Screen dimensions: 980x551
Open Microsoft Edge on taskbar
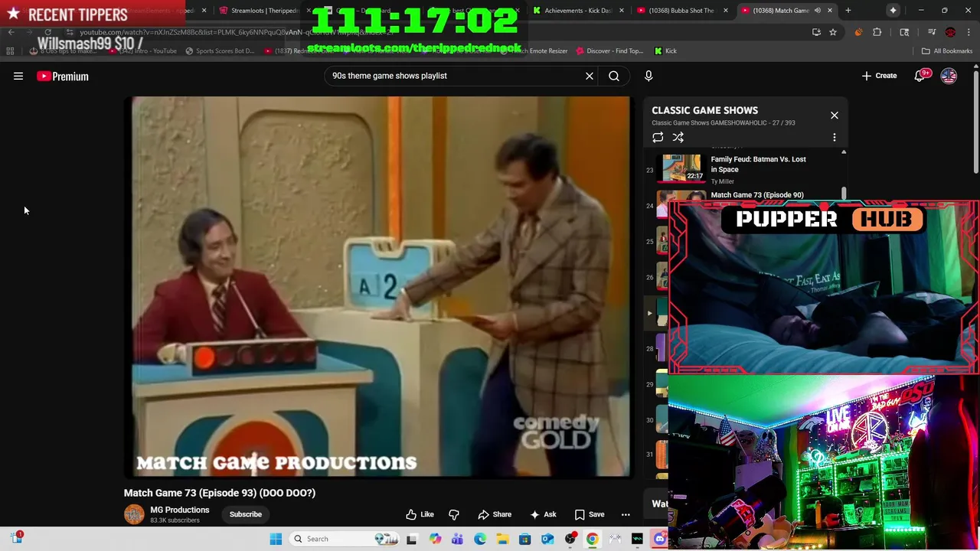[x=480, y=539]
